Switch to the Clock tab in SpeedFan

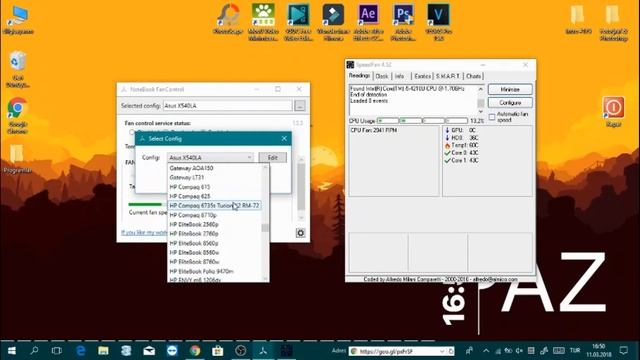[x=382, y=76]
